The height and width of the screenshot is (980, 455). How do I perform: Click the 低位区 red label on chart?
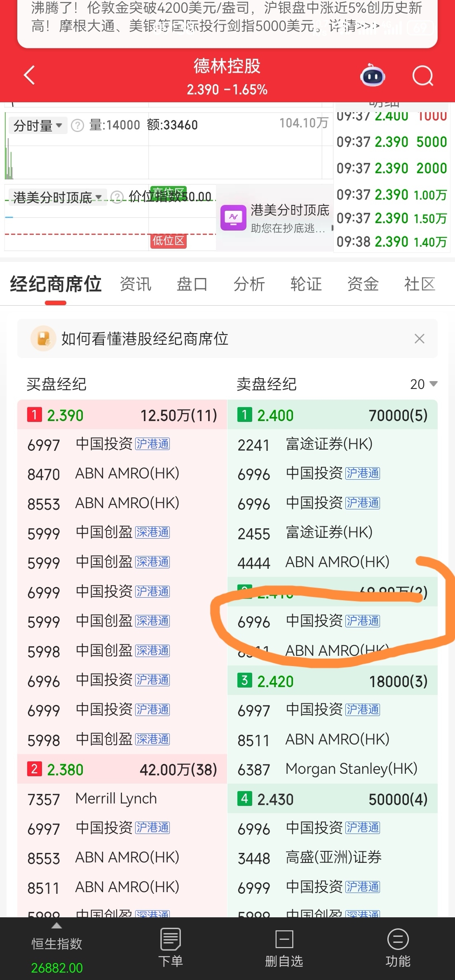[168, 240]
